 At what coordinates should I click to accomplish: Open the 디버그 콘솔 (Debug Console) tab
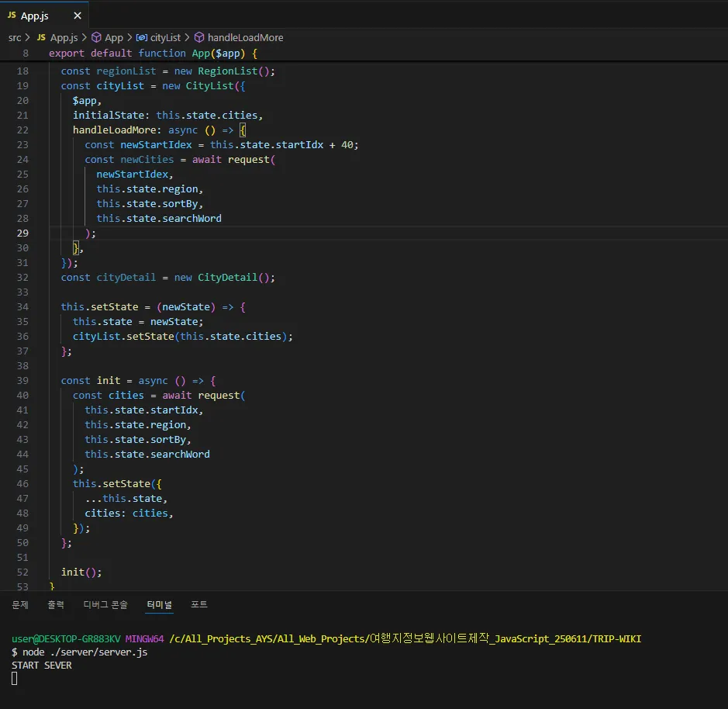click(x=105, y=604)
